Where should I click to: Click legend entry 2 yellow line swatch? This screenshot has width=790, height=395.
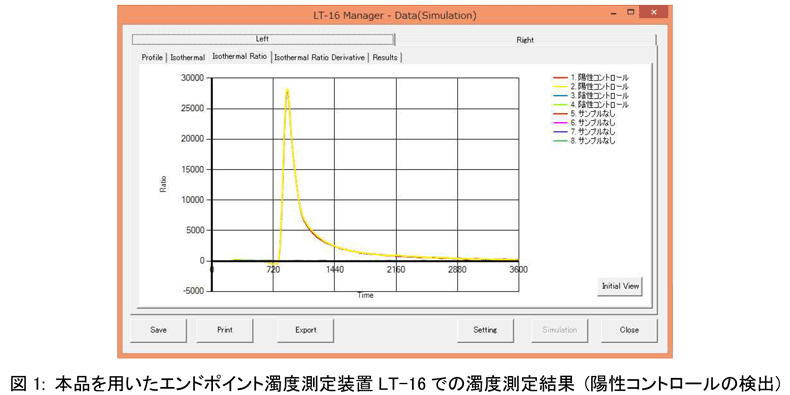560,87
